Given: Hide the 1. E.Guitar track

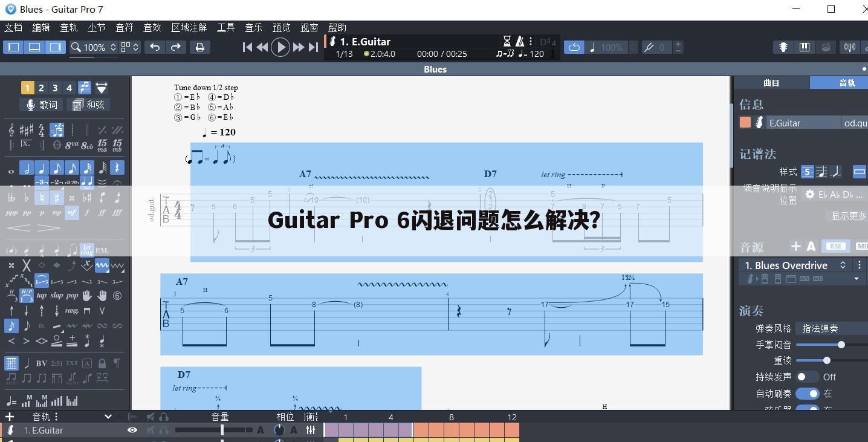Looking at the screenshot, I should click(132, 430).
